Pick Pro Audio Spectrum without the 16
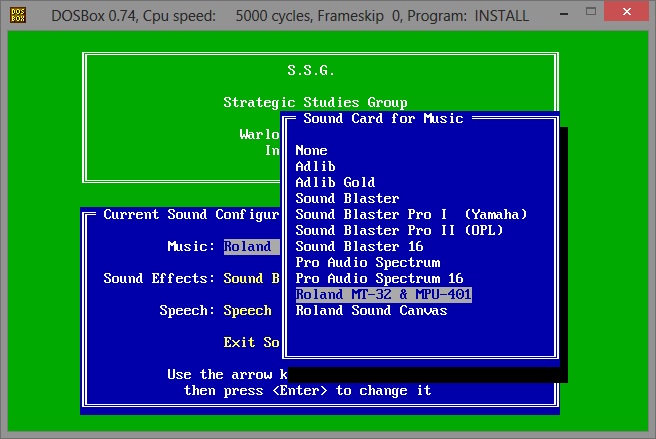The width and height of the screenshot is (656, 439). coord(368,262)
